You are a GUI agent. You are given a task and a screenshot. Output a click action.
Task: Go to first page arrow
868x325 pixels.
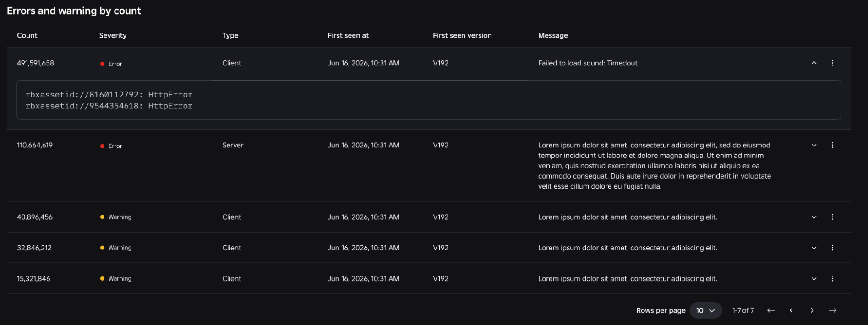click(770, 310)
